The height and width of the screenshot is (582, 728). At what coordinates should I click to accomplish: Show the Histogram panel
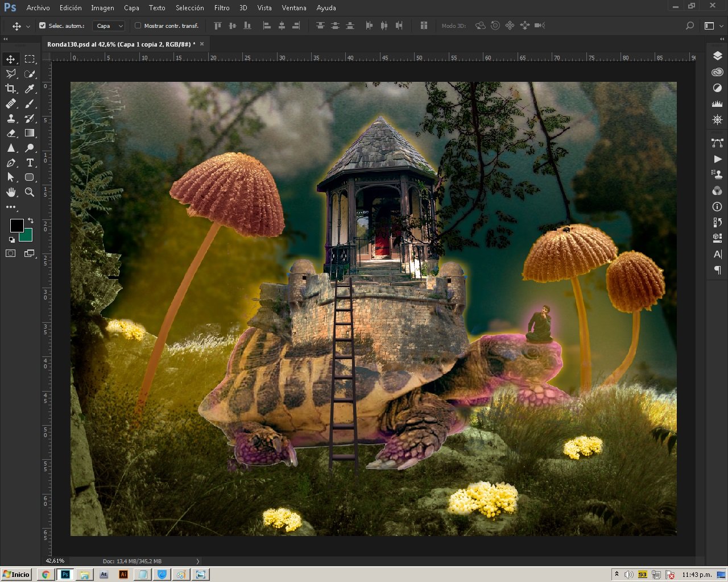[717, 104]
